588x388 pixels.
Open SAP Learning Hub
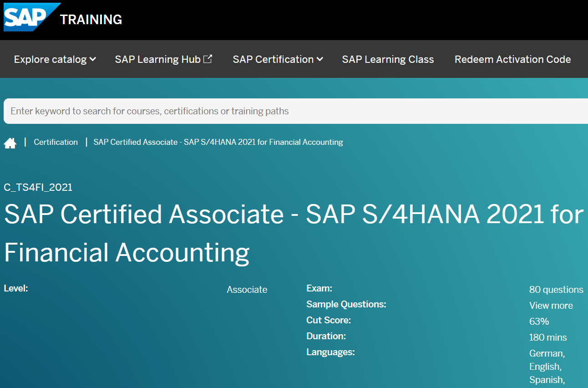(x=163, y=59)
